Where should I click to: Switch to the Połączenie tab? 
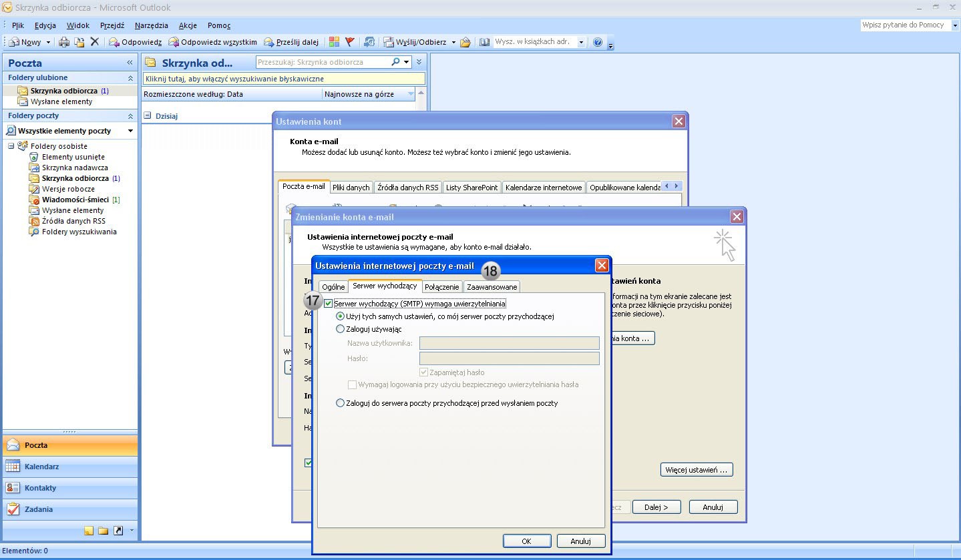[x=442, y=287]
